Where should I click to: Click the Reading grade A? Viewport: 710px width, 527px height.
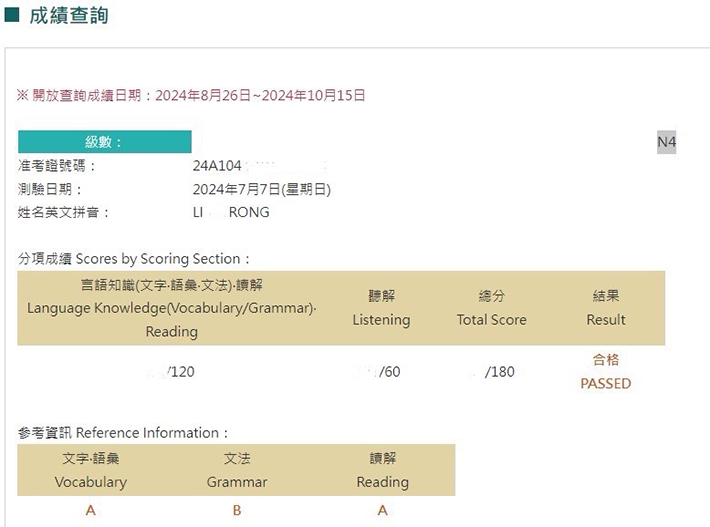click(x=383, y=510)
